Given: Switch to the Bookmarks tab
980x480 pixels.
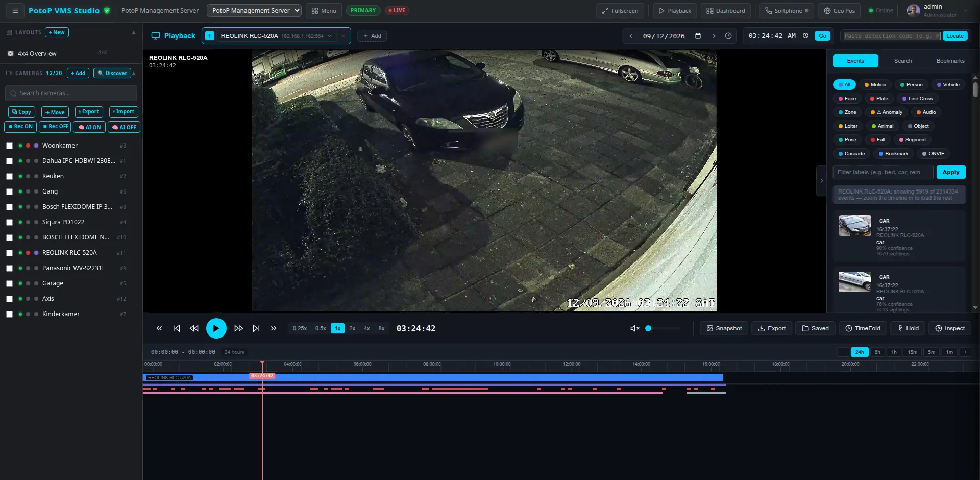Looking at the screenshot, I should [x=950, y=61].
